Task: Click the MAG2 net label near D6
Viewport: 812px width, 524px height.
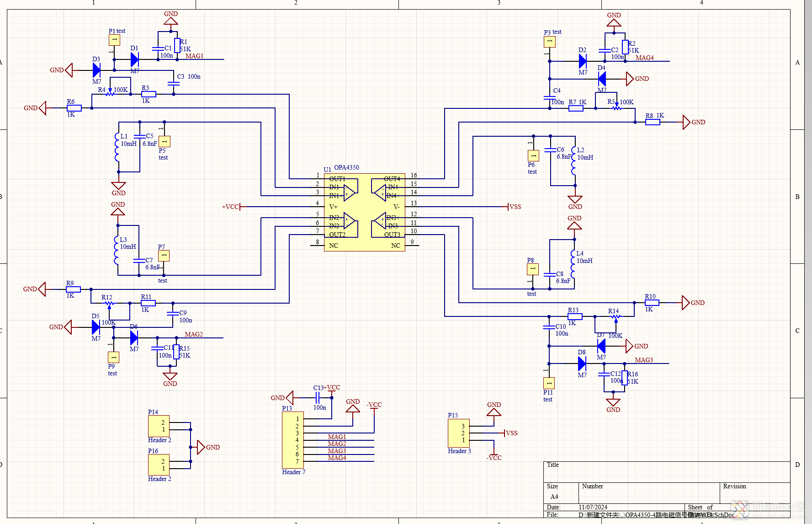Action: coord(194,334)
